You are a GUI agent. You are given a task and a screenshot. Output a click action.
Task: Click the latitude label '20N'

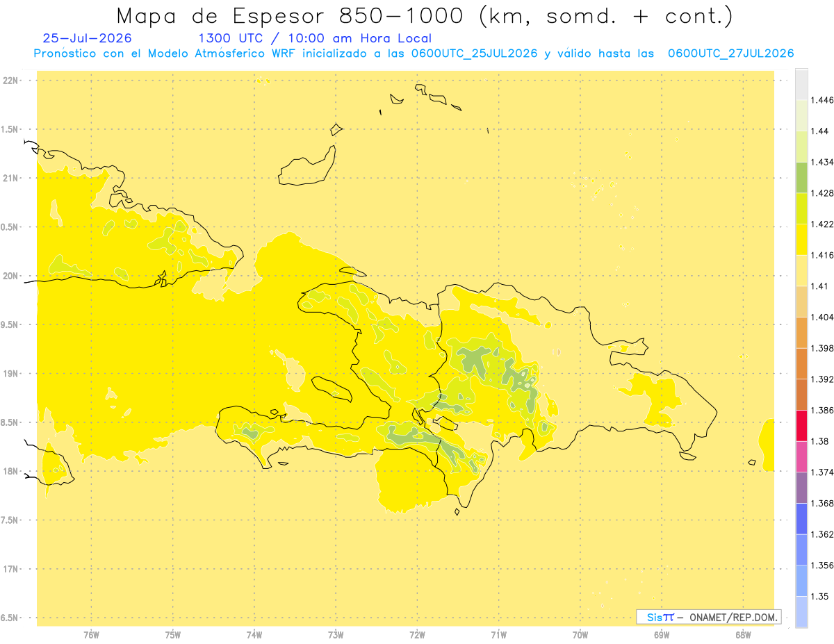point(10,276)
